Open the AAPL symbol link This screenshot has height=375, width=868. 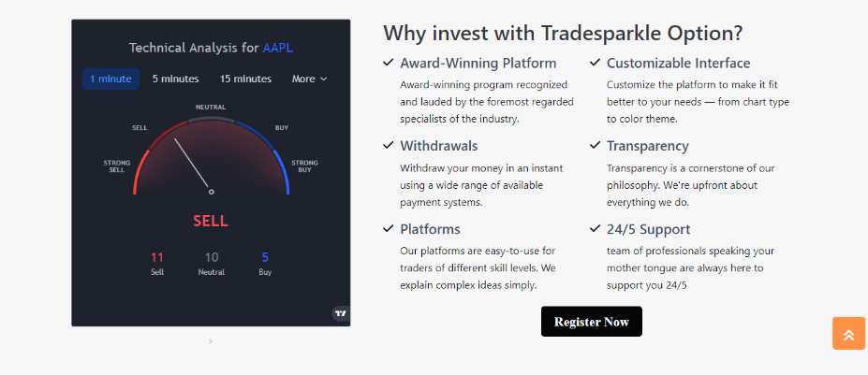(278, 48)
